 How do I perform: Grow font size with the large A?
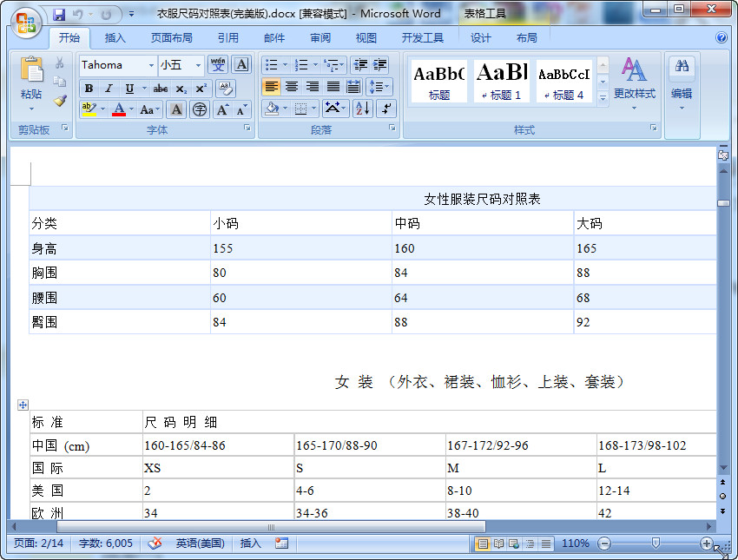coord(222,109)
